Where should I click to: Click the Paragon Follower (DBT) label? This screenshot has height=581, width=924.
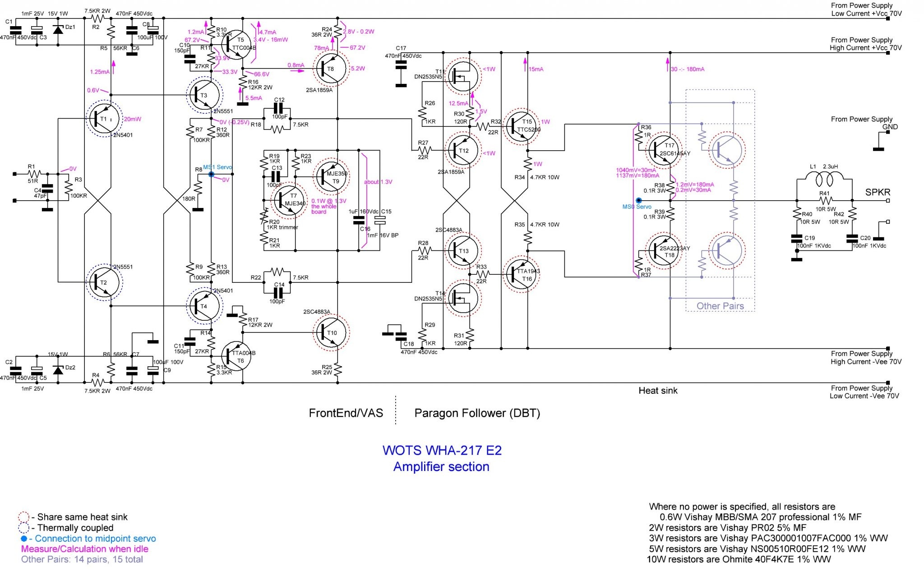477,413
